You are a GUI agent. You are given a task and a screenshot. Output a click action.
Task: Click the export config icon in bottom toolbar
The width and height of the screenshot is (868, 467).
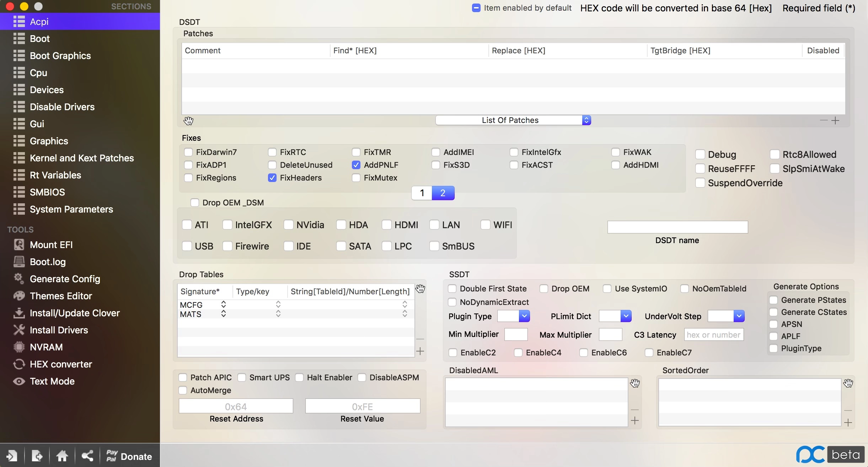(37, 456)
